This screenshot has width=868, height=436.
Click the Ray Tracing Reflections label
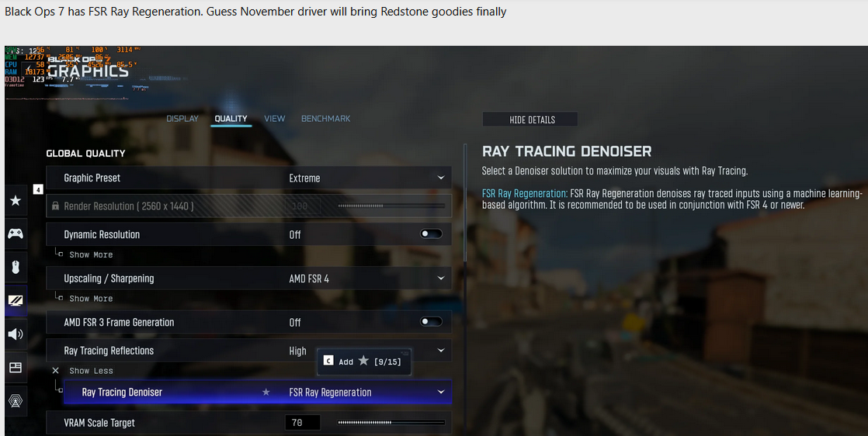[x=109, y=351]
